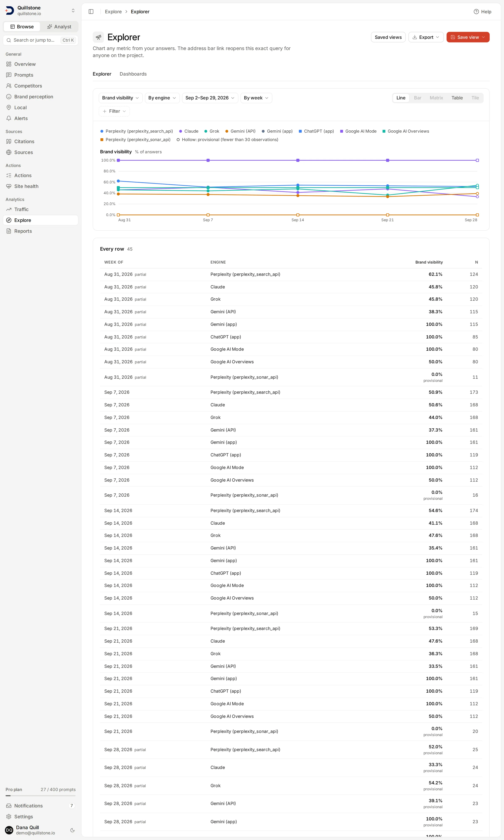Open the Sep 2–Sep 29, 2026 date range
Viewport: 504px width, 840px height.
(210, 98)
